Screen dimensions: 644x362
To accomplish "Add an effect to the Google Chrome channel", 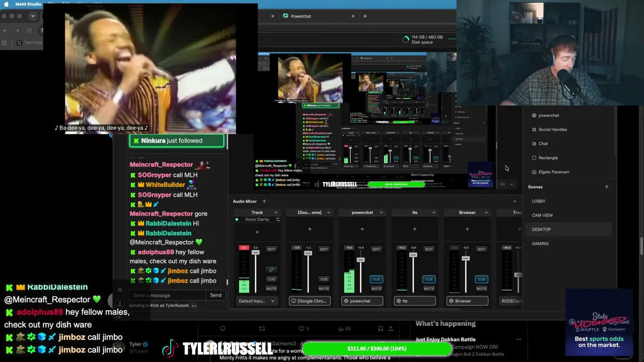I will [309, 229].
